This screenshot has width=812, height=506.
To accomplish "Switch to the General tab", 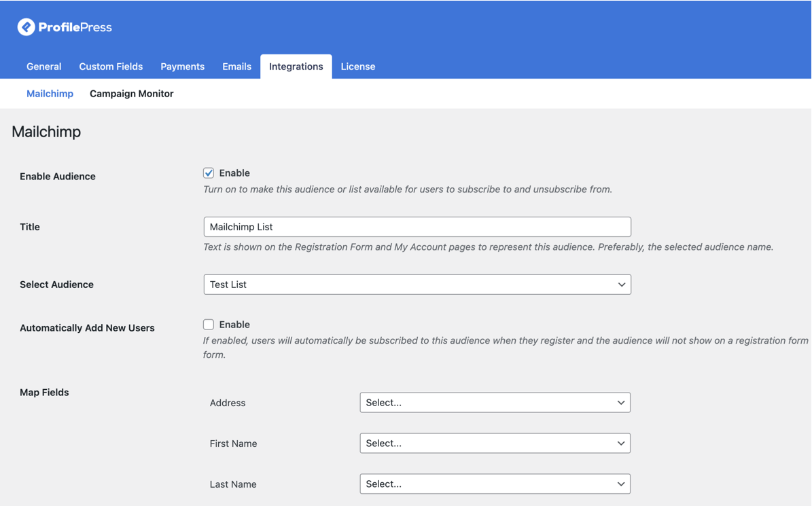I will (x=43, y=66).
